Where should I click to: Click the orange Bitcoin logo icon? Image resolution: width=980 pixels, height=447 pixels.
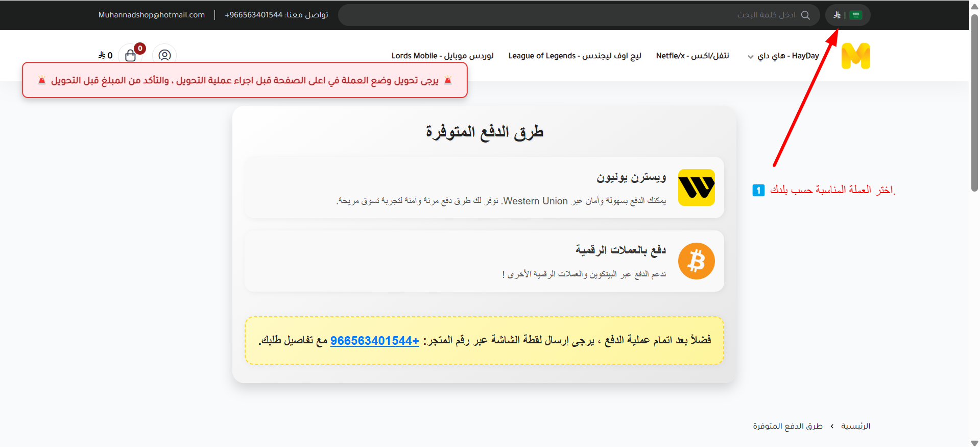coord(696,261)
